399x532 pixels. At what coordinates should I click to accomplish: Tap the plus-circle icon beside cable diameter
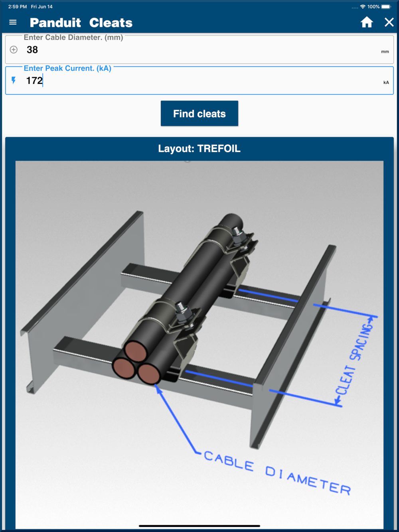pos(14,49)
